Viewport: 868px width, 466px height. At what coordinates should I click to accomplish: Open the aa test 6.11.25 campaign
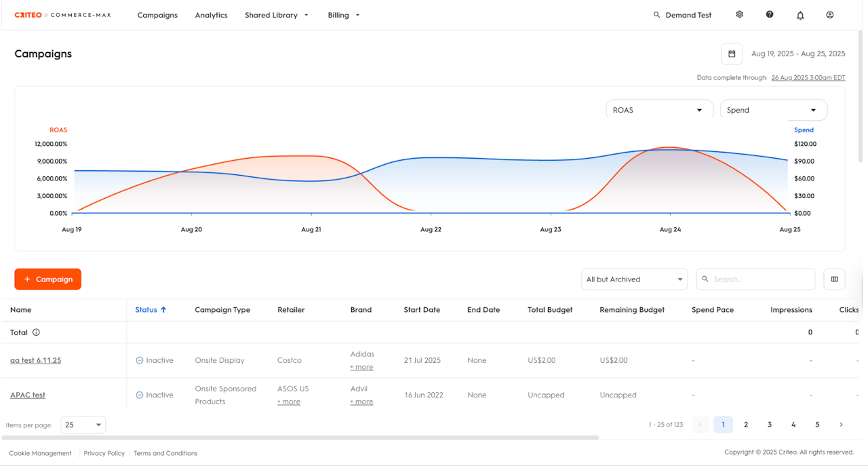click(x=35, y=360)
